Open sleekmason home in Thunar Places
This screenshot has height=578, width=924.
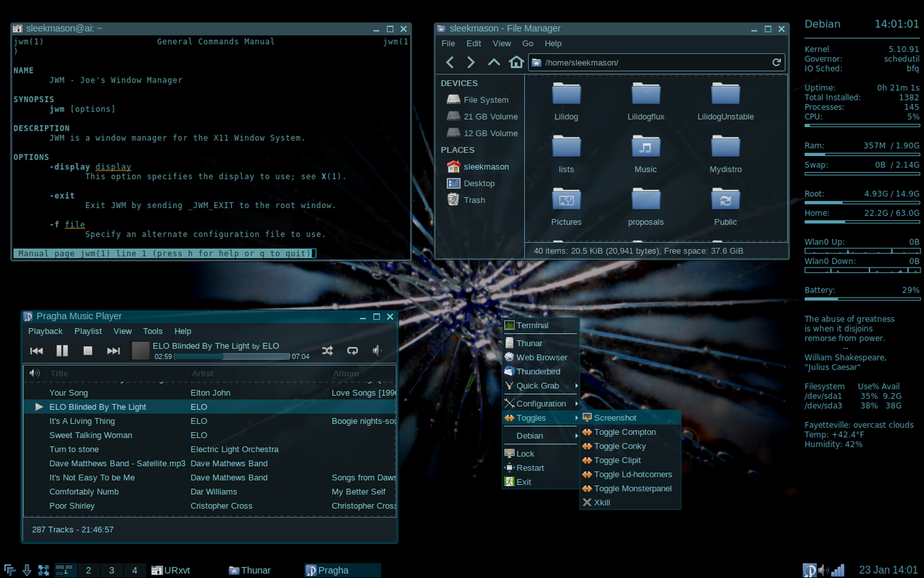click(478, 167)
